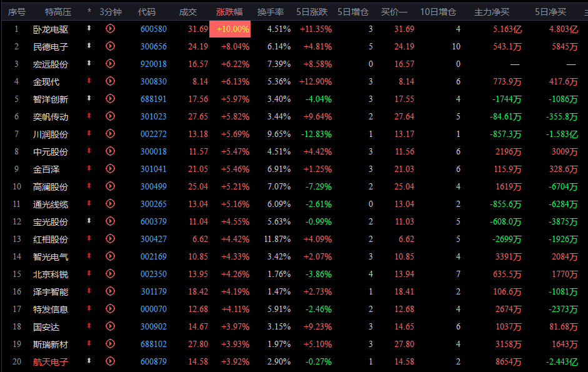Viewport: 588px width, 372px height.
Task: Open the 3-minute chart icon for 宏远股份
Action: pos(110,64)
